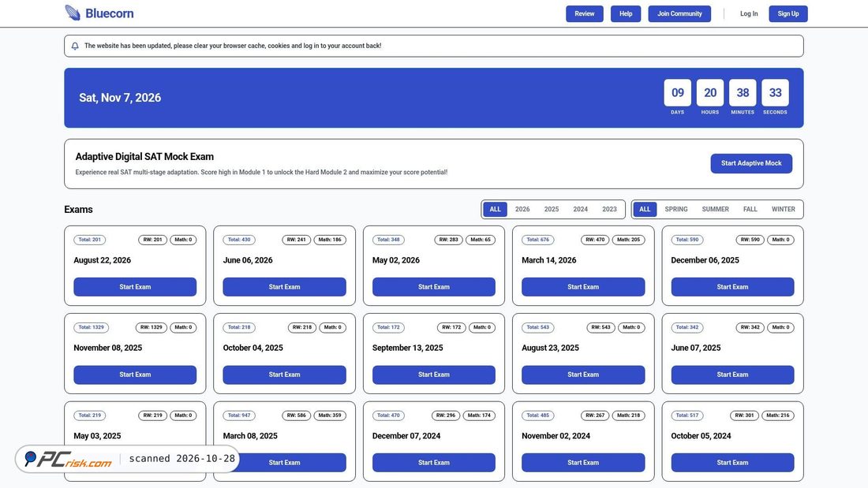Click the Log In link

tap(748, 14)
